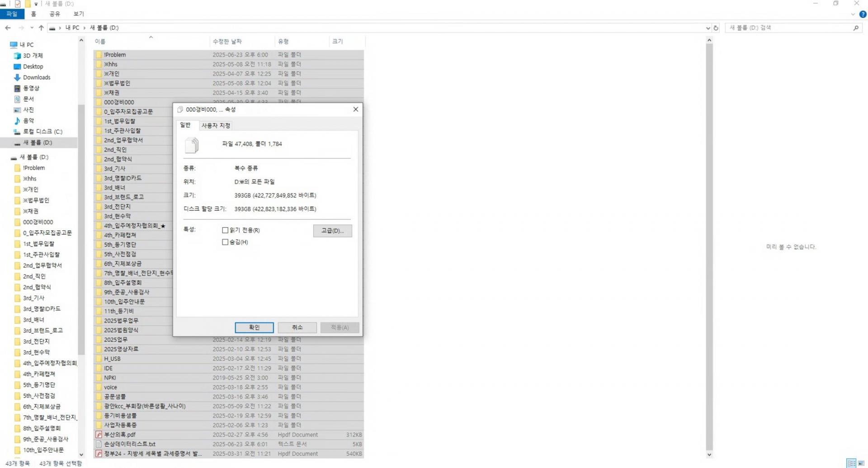The width and height of the screenshot is (868, 468).
Task: Select 3D 개체 in the navigation pane
Action: [x=33, y=56]
